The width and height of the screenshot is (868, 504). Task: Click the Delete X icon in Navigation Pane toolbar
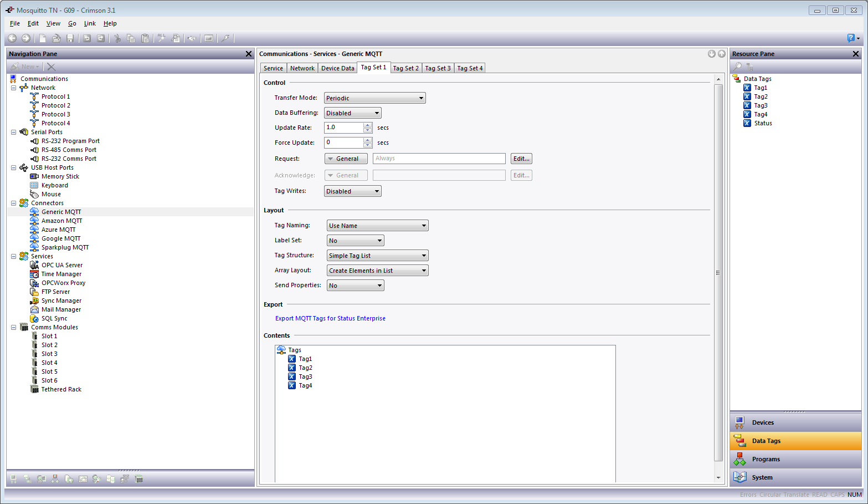pyautogui.click(x=52, y=67)
